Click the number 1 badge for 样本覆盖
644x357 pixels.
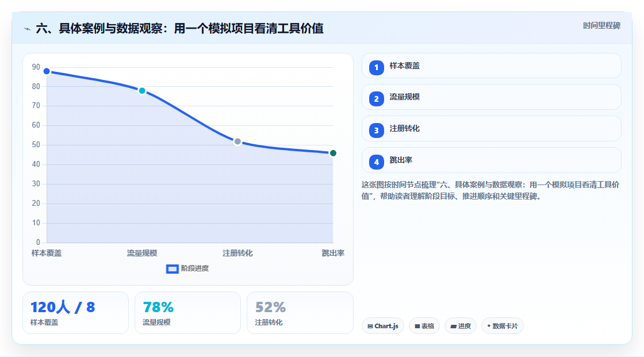376,67
